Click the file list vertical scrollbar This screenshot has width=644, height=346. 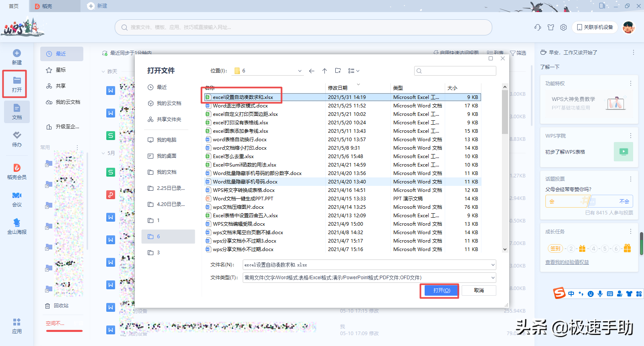[505, 113]
